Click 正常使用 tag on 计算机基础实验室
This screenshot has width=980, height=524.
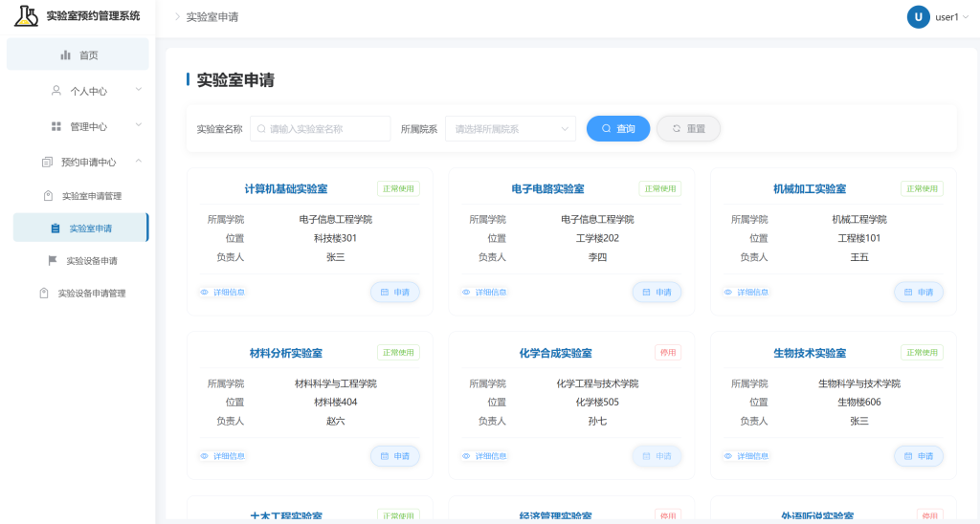click(x=398, y=188)
